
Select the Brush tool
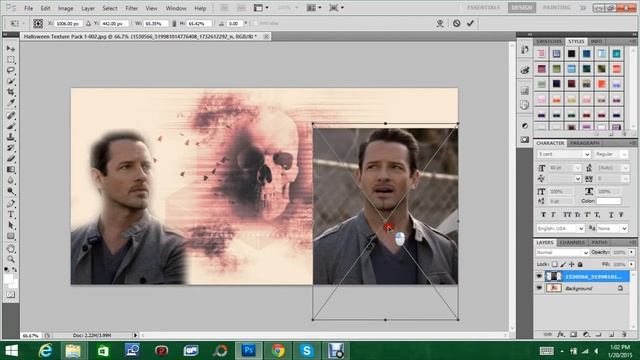11,126
